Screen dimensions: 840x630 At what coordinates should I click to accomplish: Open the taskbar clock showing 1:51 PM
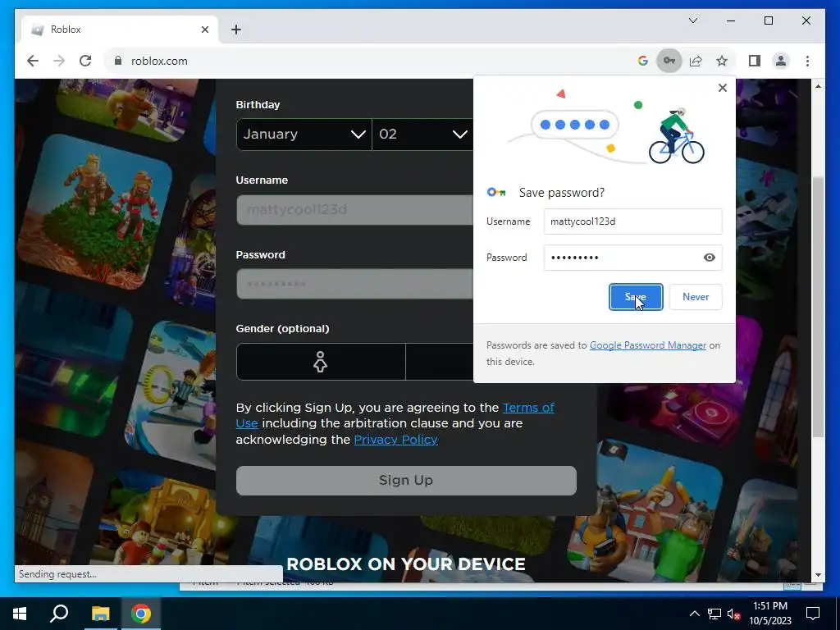pyautogui.click(x=770, y=614)
